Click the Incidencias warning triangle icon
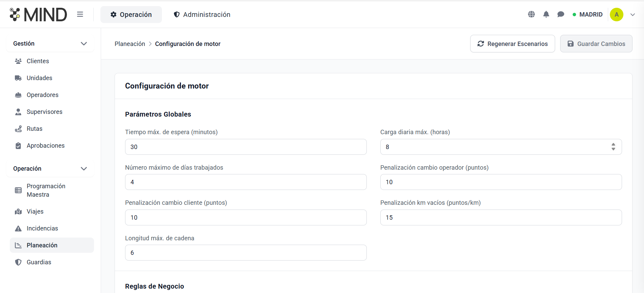This screenshot has height=293, width=644. coord(18,228)
